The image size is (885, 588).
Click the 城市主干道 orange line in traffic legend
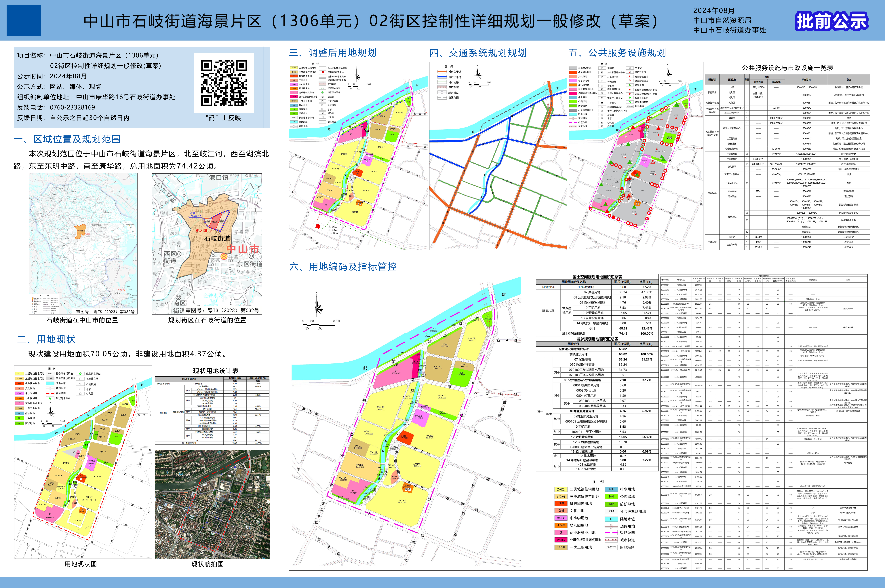(x=442, y=72)
